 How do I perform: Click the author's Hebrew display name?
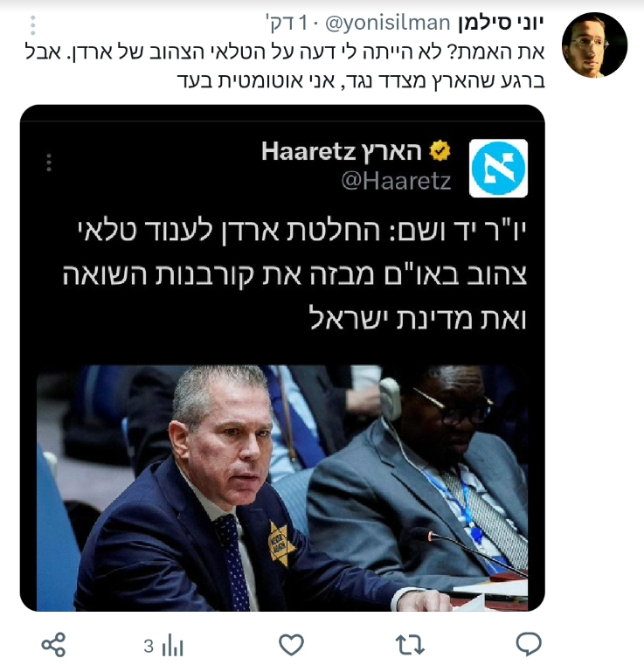click(x=501, y=23)
